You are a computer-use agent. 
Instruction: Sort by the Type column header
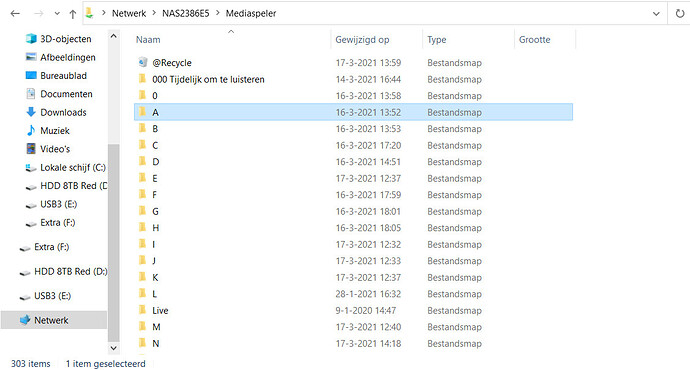(437, 40)
